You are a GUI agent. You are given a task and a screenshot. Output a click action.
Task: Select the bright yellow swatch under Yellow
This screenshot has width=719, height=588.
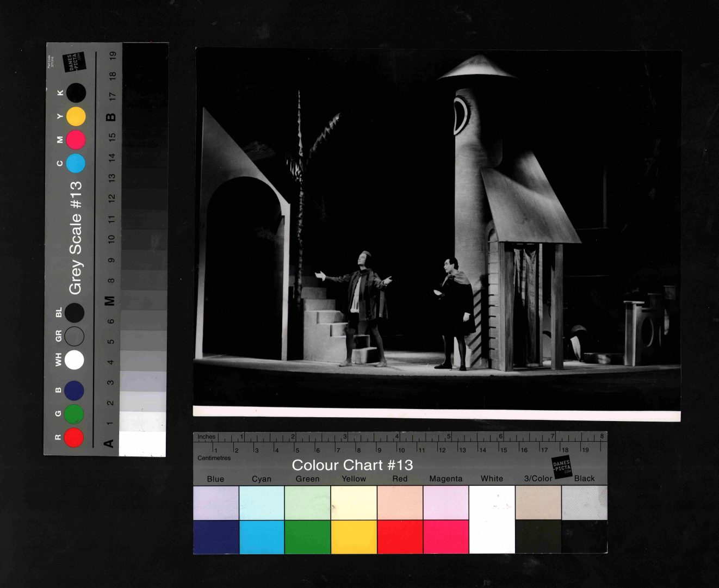click(x=354, y=537)
